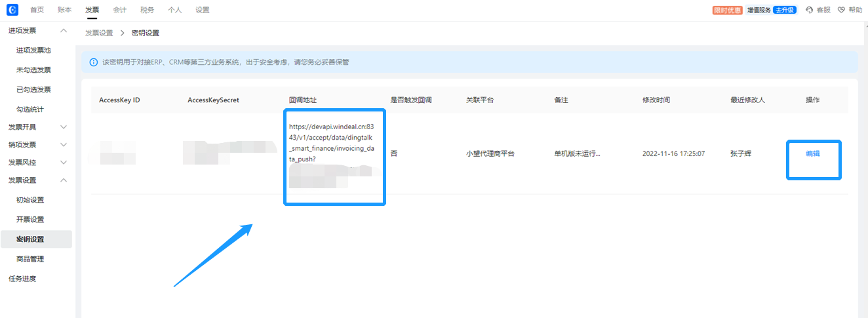Click the customer service headset icon
Viewport: 868px width, 318px height.
tap(809, 10)
